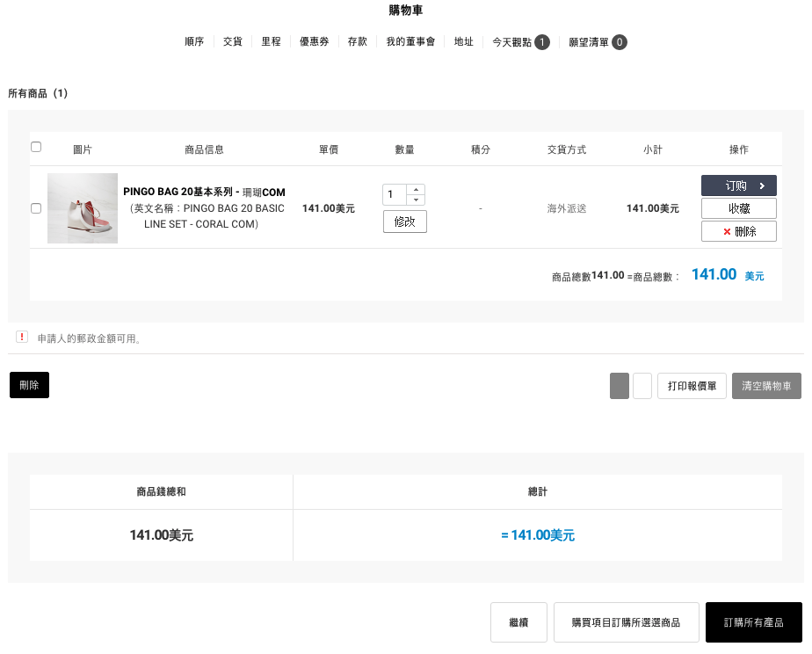Click the 今天觀點 count badge

[x=542, y=42]
